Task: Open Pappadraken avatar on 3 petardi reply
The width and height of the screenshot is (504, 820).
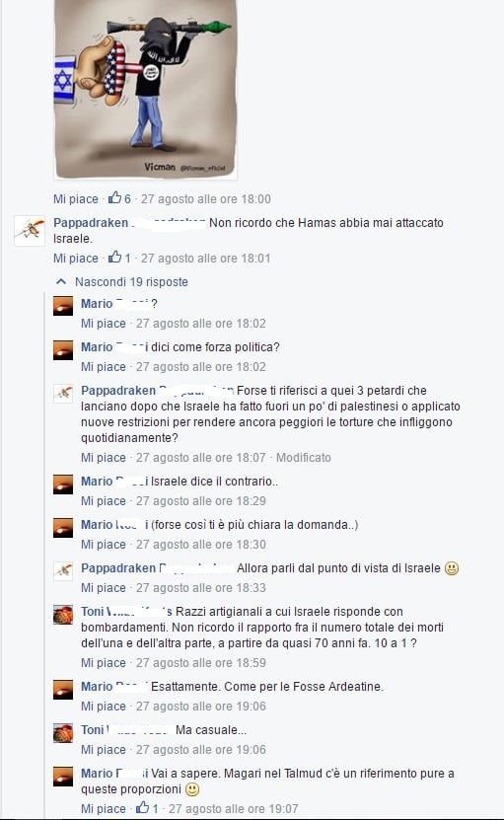Action: pos(63,394)
